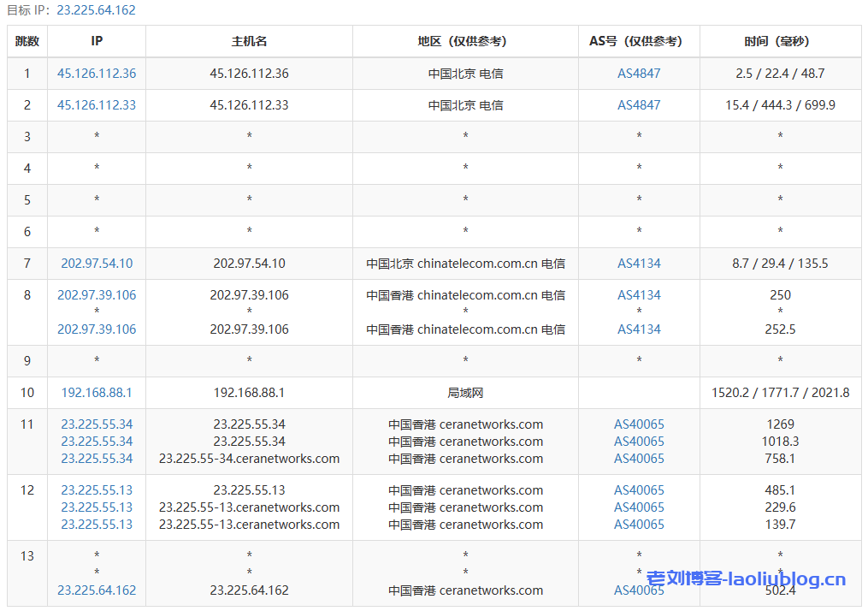Open the local network IP link 192.168.88.1

point(97,393)
